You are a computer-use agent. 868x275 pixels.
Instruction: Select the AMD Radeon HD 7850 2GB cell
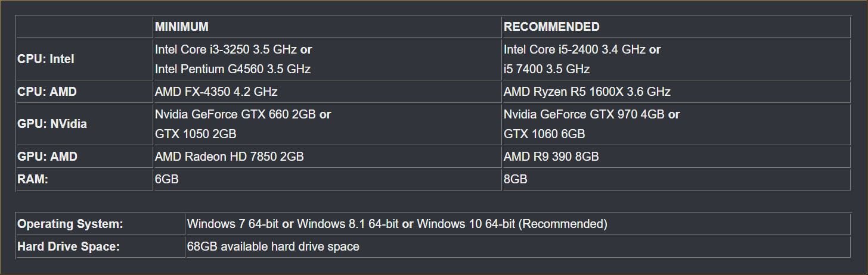click(229, 157)
